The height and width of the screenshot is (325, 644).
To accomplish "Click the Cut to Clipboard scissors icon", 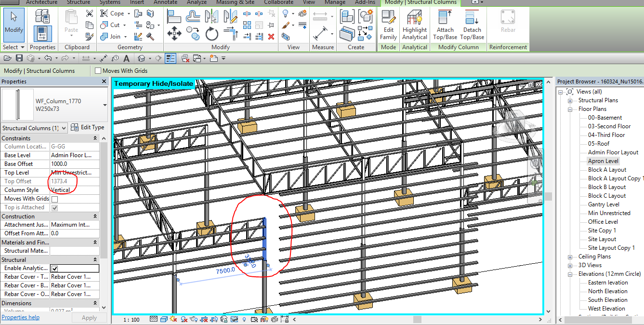I will coord(90,14).
